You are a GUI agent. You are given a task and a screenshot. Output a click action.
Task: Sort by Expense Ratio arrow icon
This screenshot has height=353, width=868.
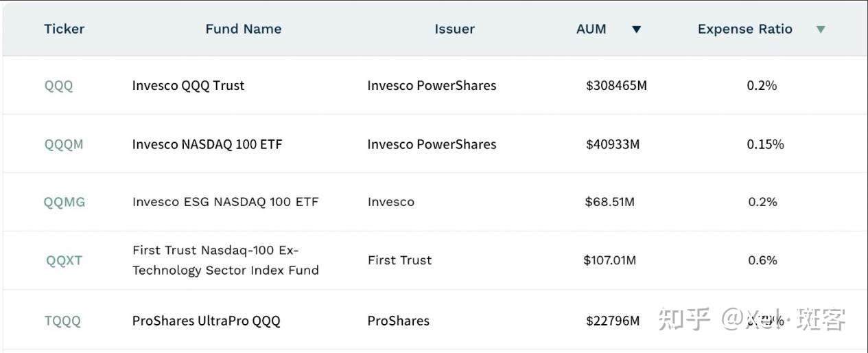pos(821,30)
